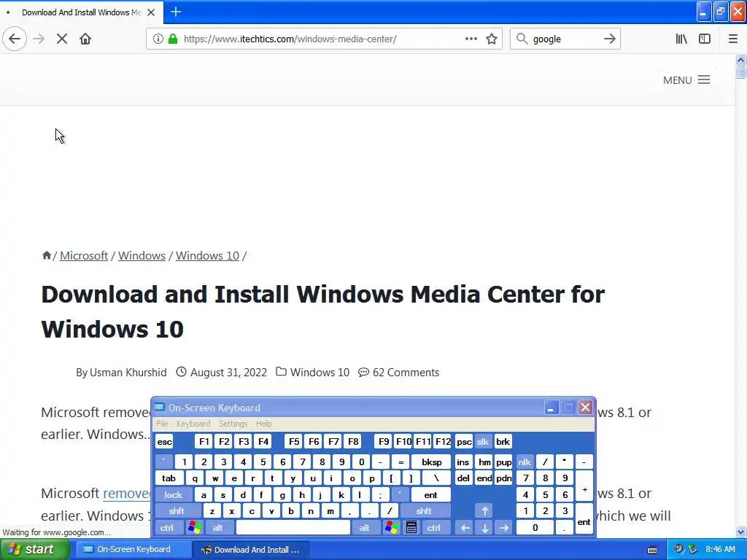Open page actions three-dot menu
747x560 pixels.
[471, 39]
